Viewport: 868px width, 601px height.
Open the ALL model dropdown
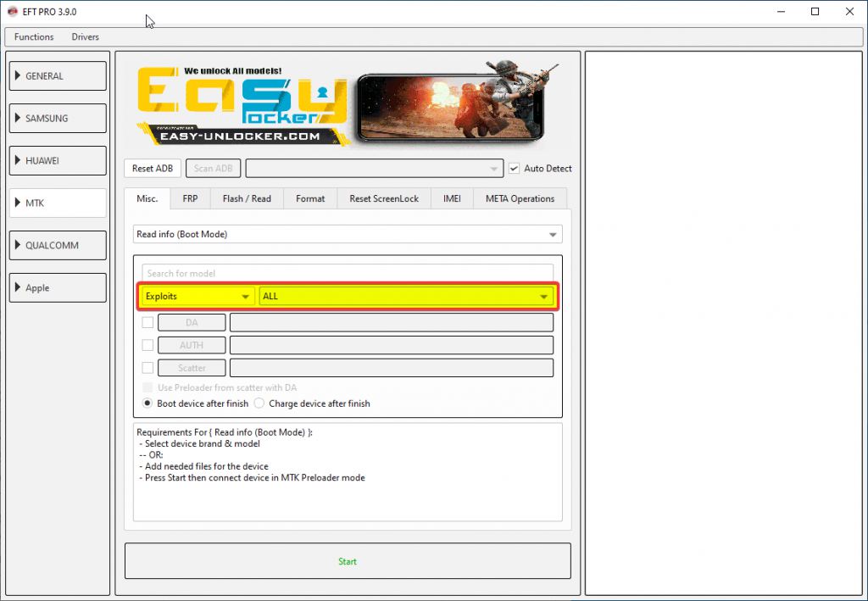point(406,296)
